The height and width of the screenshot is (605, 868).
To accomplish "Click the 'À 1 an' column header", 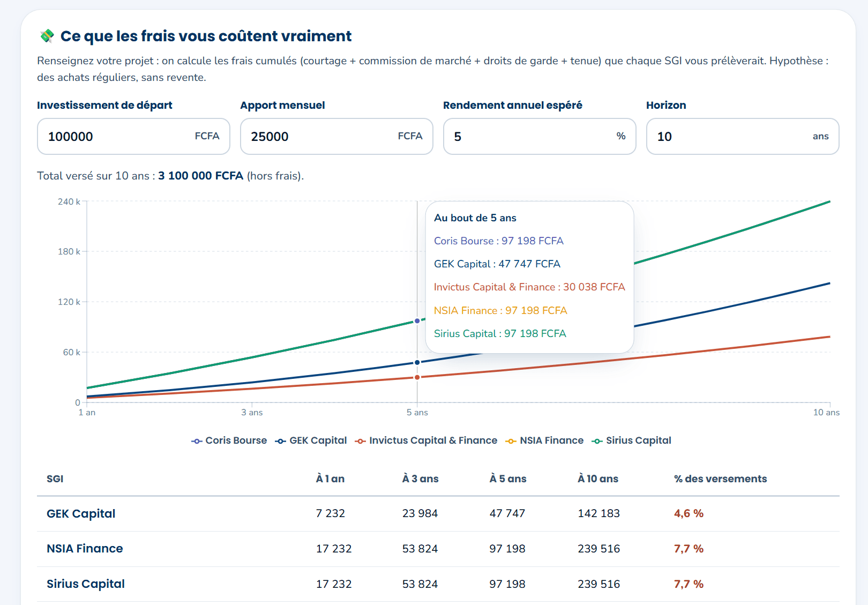I will click(x=330, y=479).
